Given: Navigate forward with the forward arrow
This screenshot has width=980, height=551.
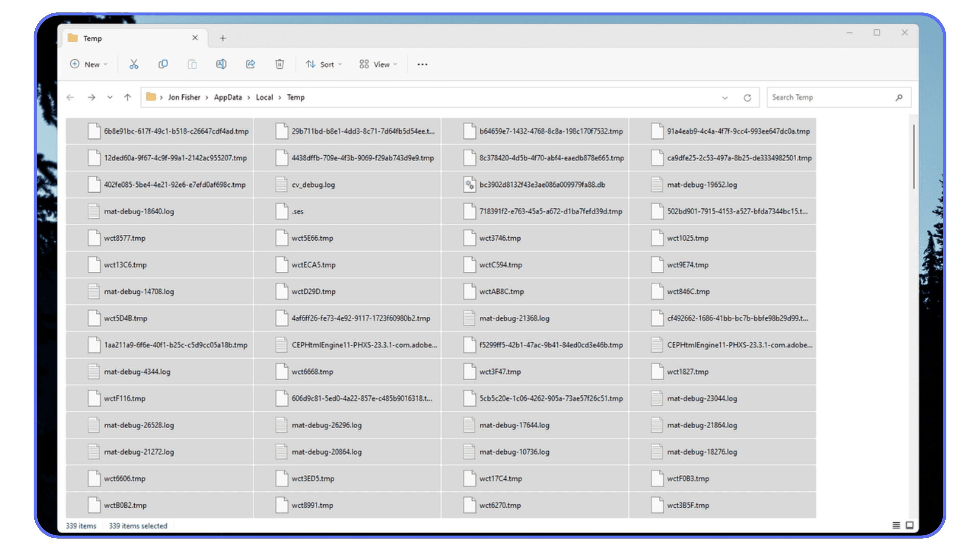Looking at the screenshot, I should pyautogui.click(x=91, y=97).
